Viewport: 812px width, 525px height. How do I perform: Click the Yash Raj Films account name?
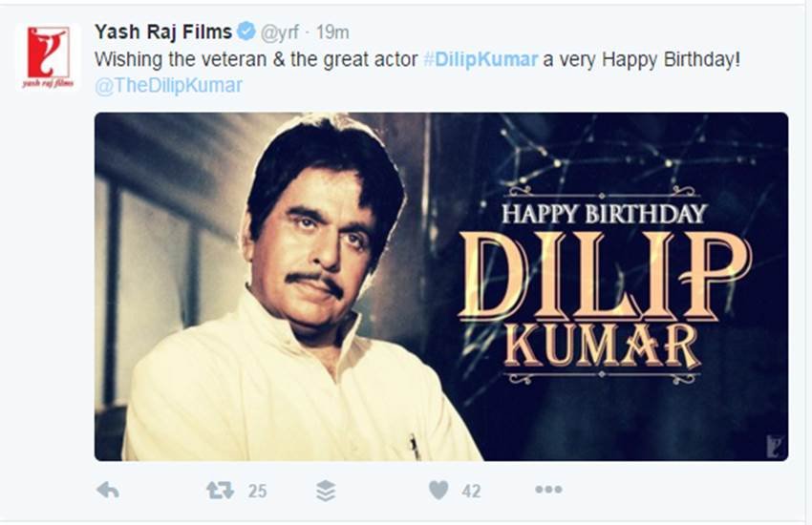[x=163, y=32]
